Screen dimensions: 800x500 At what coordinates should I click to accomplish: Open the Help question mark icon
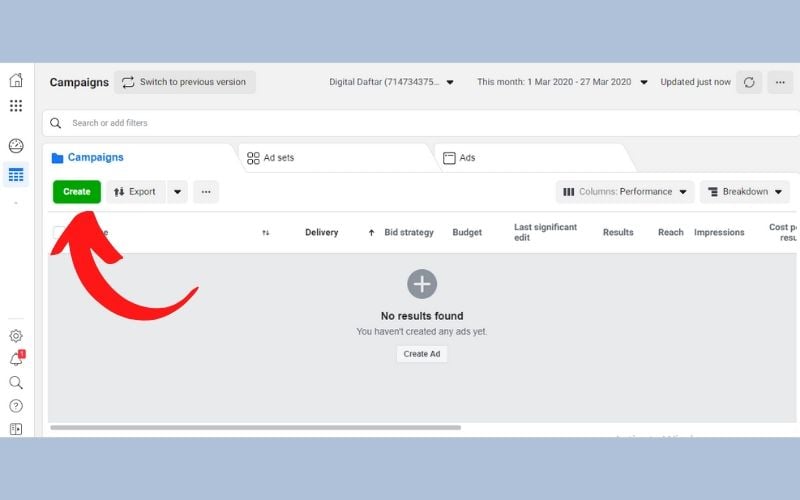(x=16, y=406)
